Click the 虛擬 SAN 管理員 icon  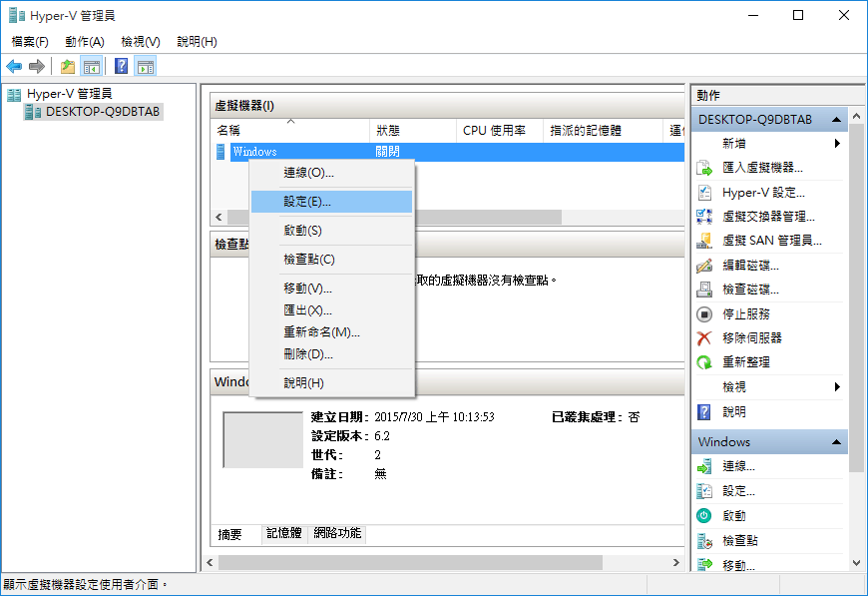click(704, 241)
